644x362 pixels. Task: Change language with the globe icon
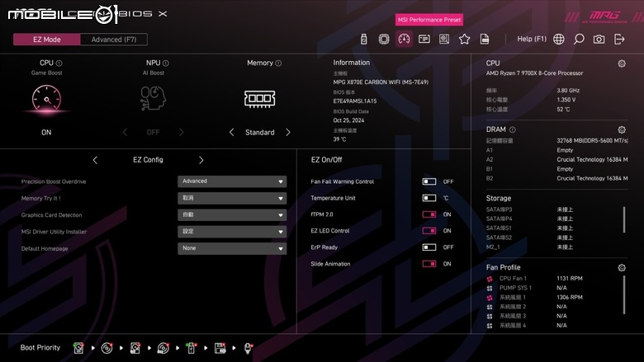[x=559, y=39]
